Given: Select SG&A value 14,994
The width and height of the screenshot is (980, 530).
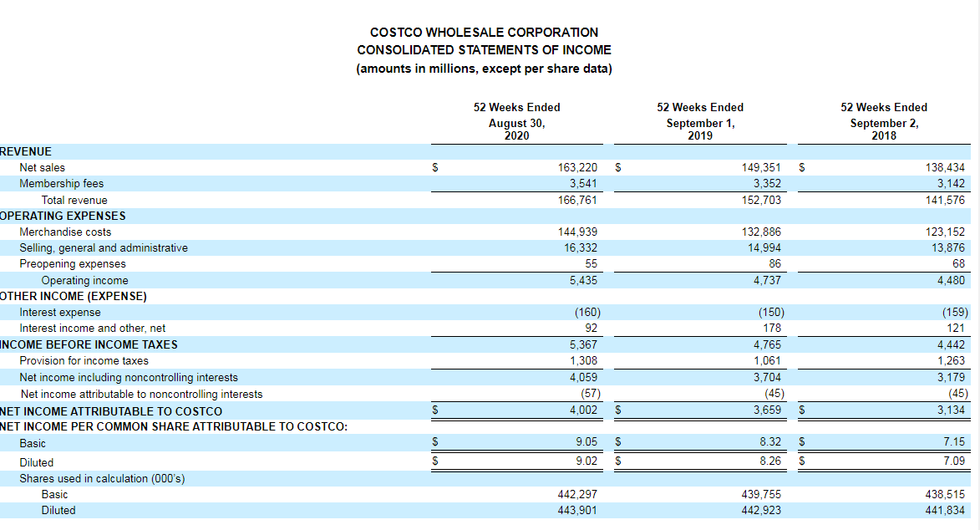Looking at the screenshot, I should click(764, 247).
